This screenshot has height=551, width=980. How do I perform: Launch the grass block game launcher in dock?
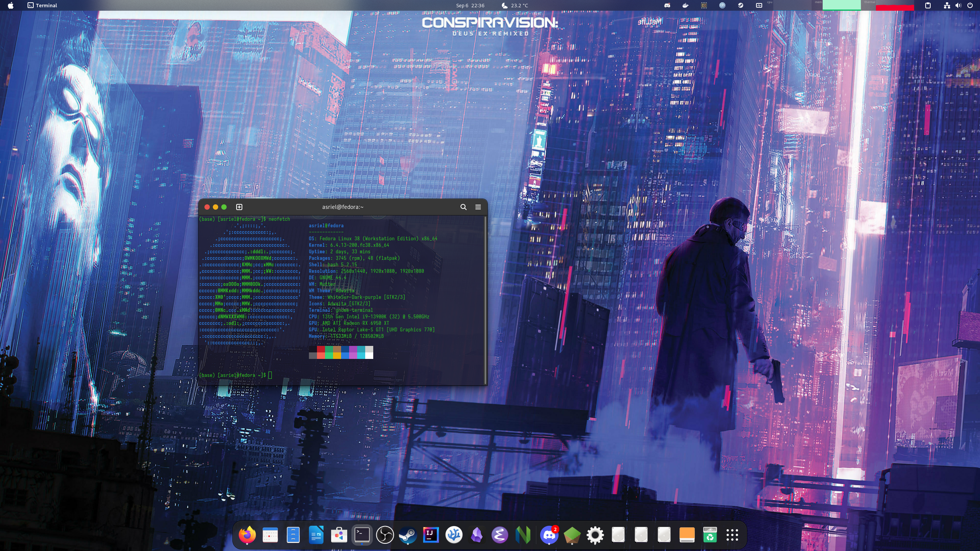coord(572,535)
